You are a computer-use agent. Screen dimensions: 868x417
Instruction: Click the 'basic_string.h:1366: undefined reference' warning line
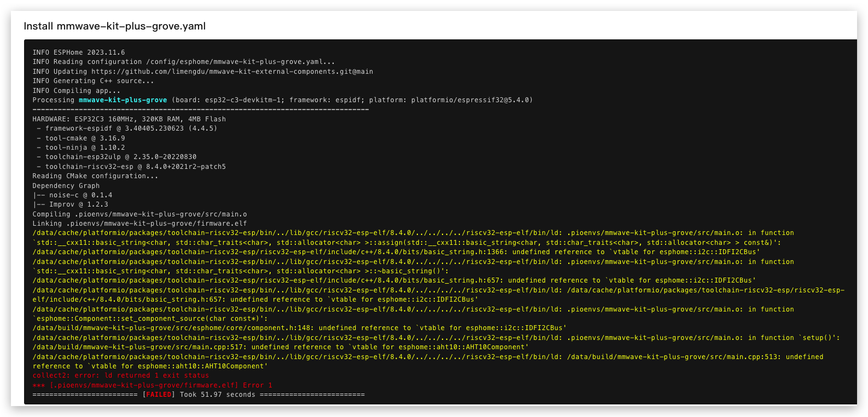pos(397,252)
